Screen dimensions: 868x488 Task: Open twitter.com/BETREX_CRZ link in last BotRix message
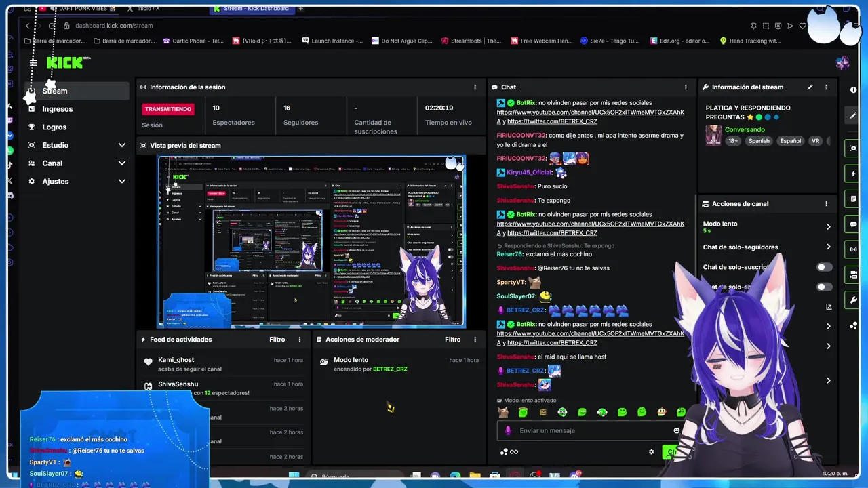(552, 343)
